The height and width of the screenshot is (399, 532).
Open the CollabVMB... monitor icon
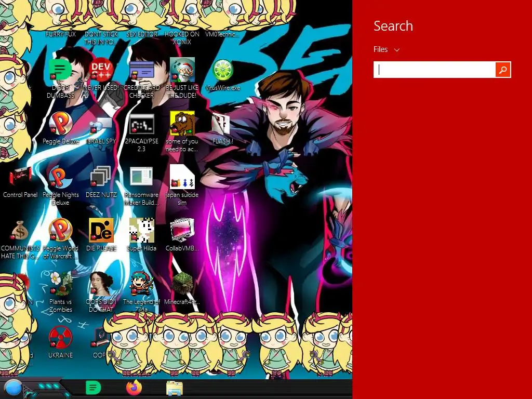[182, 230]
